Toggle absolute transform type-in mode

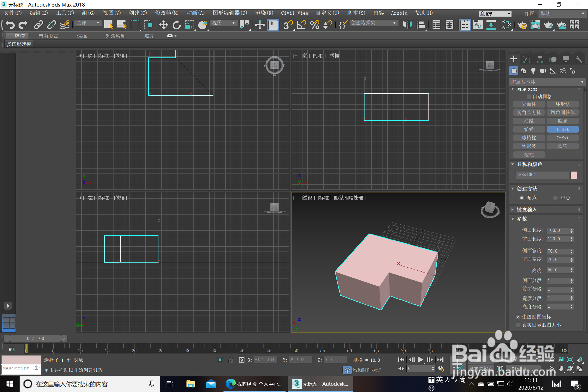241,360
